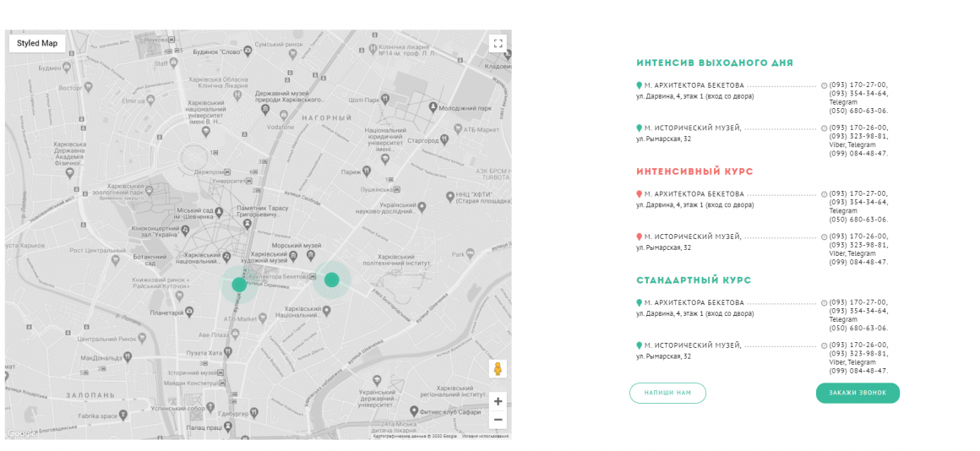Select the Стандартный курс heading
The height and width of the screenshot is (451, 980).
pos(693,280)
